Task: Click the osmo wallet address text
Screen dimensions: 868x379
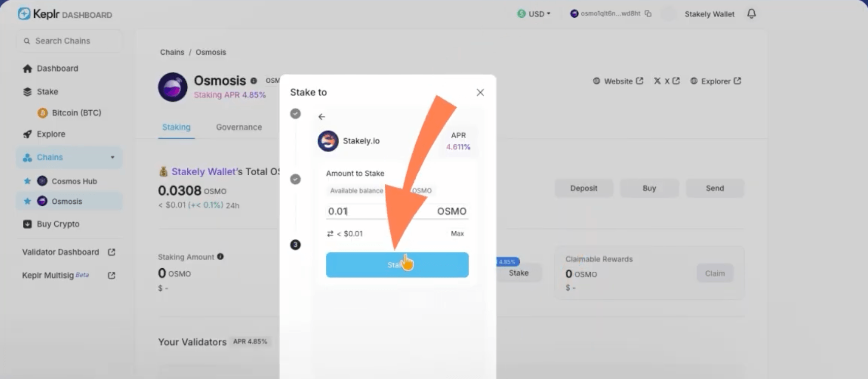Action: pyautogui.click(x=610, y=14)
